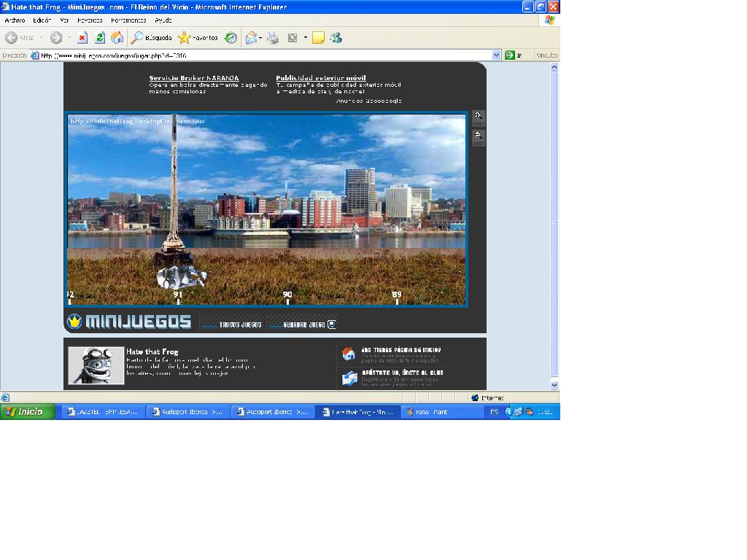The image size is (747, 560).
Task: Open the Herramientas menu
Action: point(128,20)
